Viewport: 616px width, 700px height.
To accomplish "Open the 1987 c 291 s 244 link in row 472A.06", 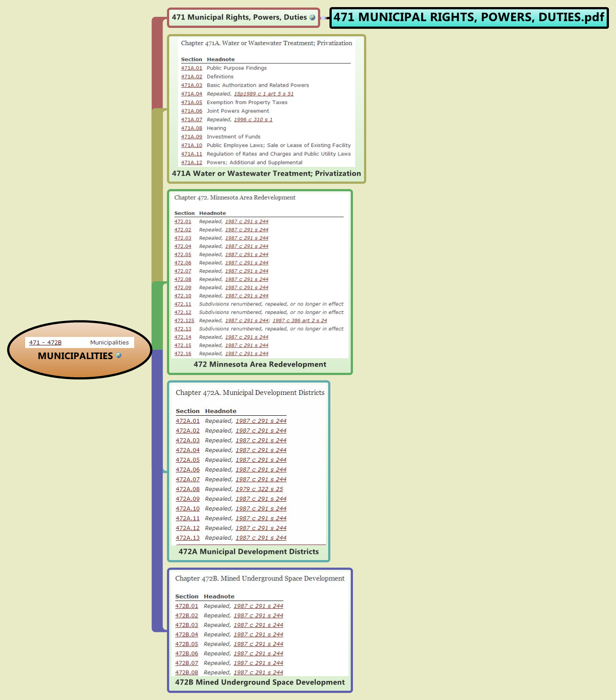I will (261, 470).
